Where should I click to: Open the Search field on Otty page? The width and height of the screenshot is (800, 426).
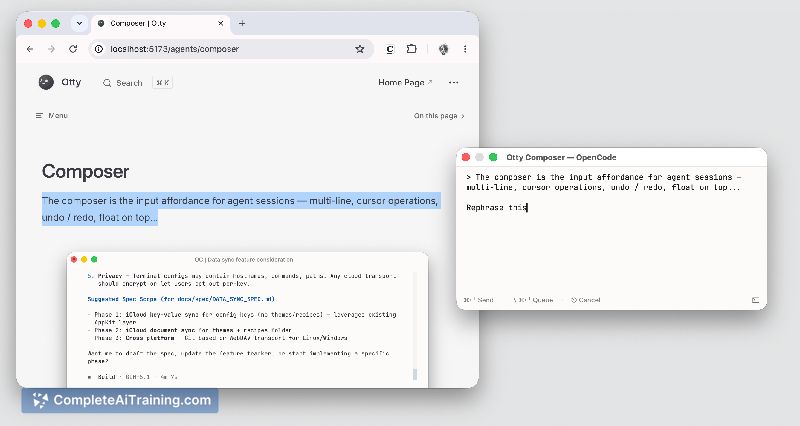(x=137, y=83)
